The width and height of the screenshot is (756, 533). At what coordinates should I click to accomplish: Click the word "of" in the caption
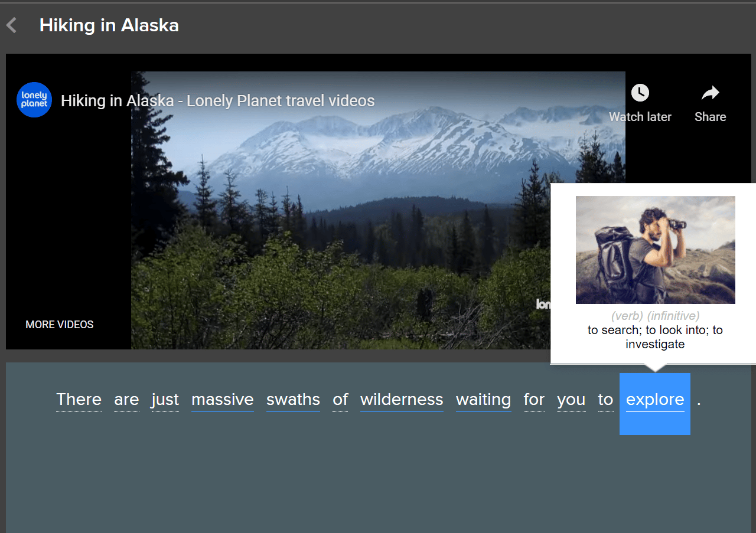tap(340, 400)
